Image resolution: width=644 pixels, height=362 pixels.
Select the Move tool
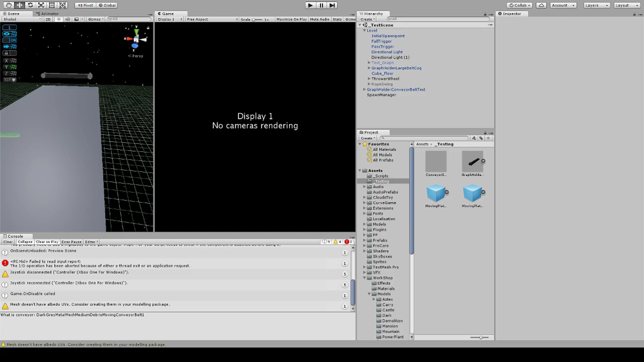[20, 5]
